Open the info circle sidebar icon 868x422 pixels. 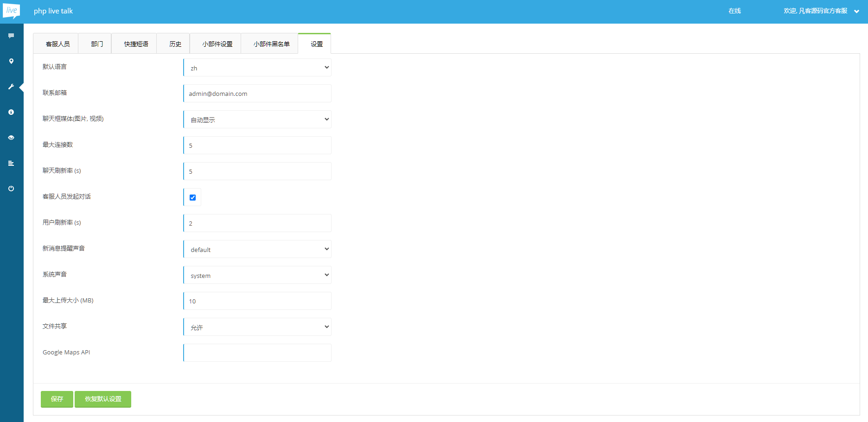(x=11, y=112)
